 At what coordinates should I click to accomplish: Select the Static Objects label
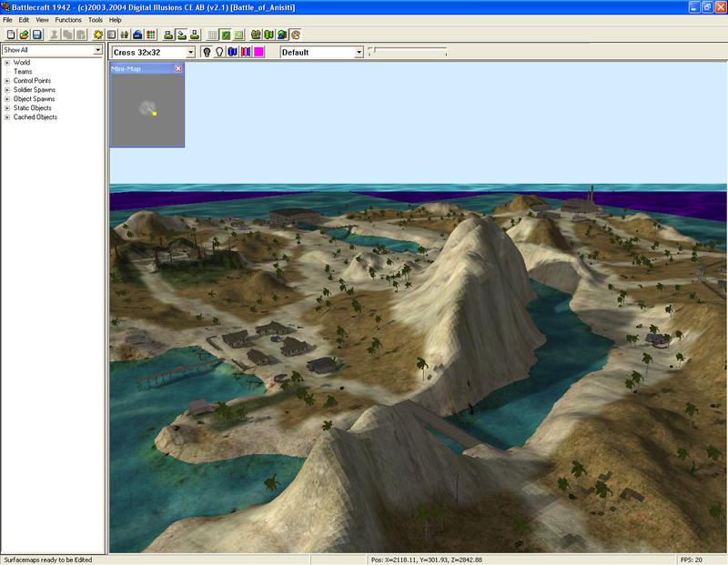33,107
